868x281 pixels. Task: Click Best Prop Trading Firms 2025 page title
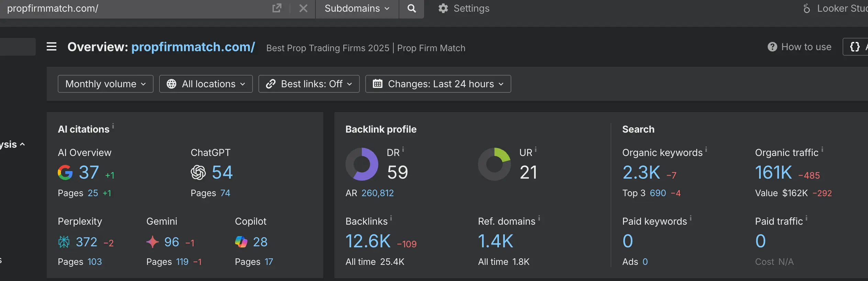click(x=366, y=48)
